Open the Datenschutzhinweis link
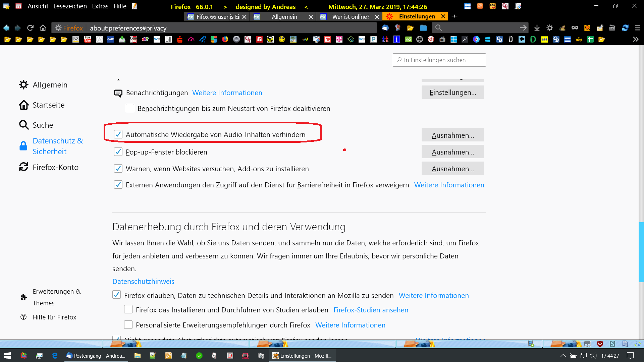This screenshot has height=362, width=644. coord(143,282)
